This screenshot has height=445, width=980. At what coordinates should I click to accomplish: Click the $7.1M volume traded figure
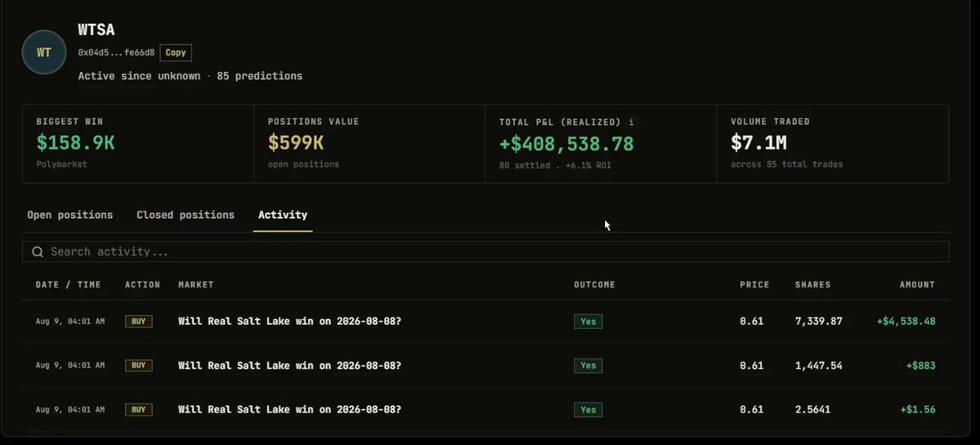758,143
